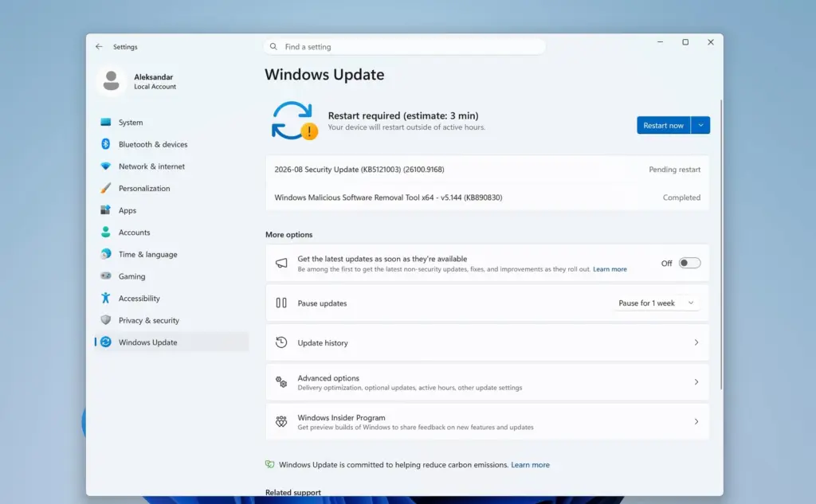This screenshot has height=504, width=816.
Task: Click Learn more about carbon emissions
Action: (x=530, y=464)
